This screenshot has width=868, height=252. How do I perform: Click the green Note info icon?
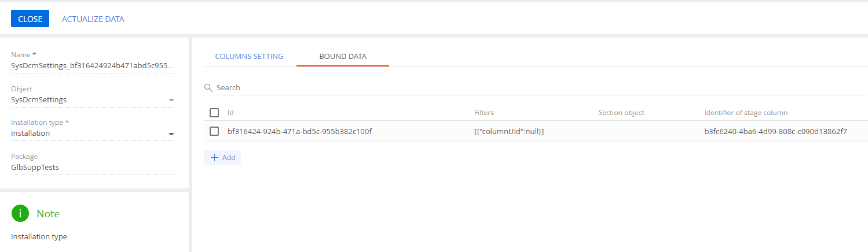(x=20, y=213)
